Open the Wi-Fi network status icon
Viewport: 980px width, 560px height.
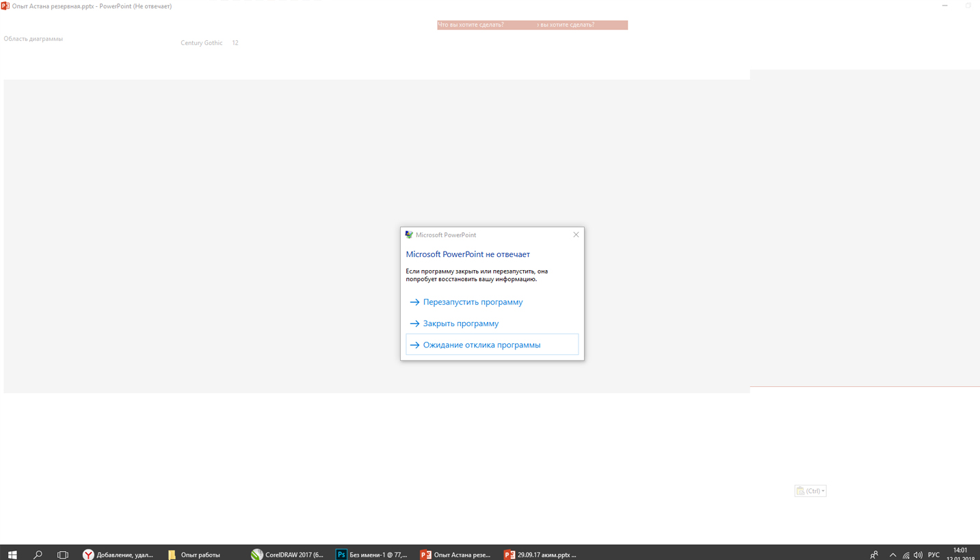pyautogui.click(x=905, y=555)
